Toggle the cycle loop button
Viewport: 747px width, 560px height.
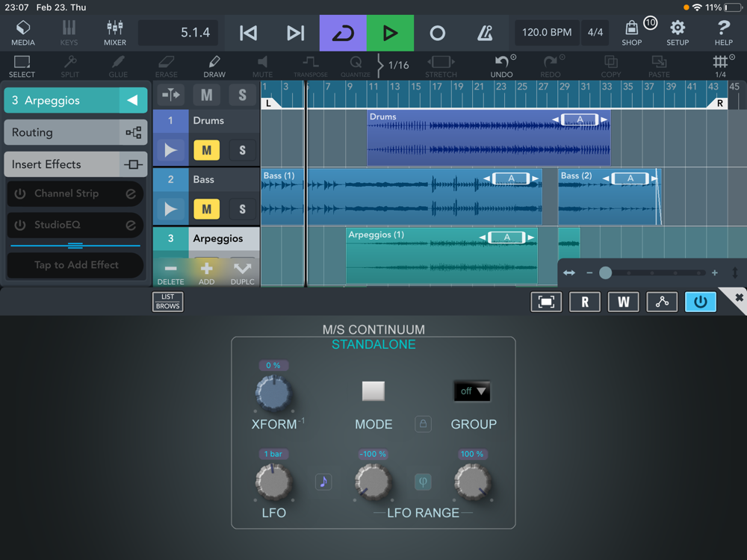[x=343, y=33]
